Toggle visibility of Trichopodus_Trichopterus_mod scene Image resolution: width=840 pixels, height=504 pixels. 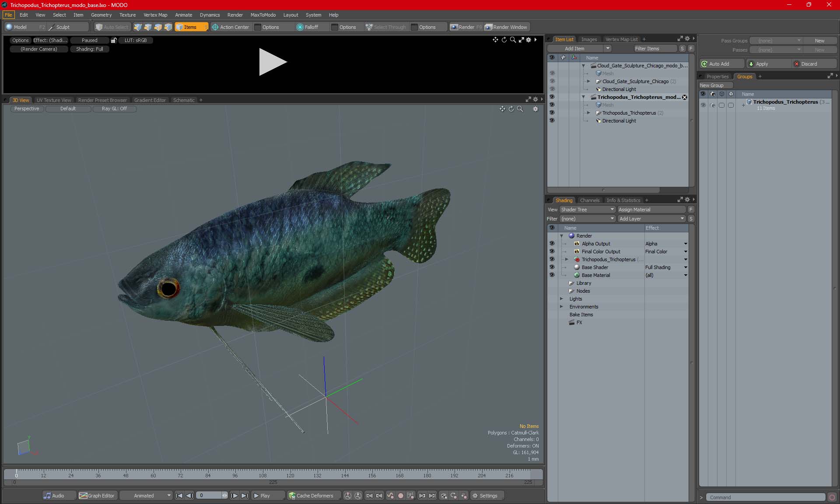click(552, 97)
